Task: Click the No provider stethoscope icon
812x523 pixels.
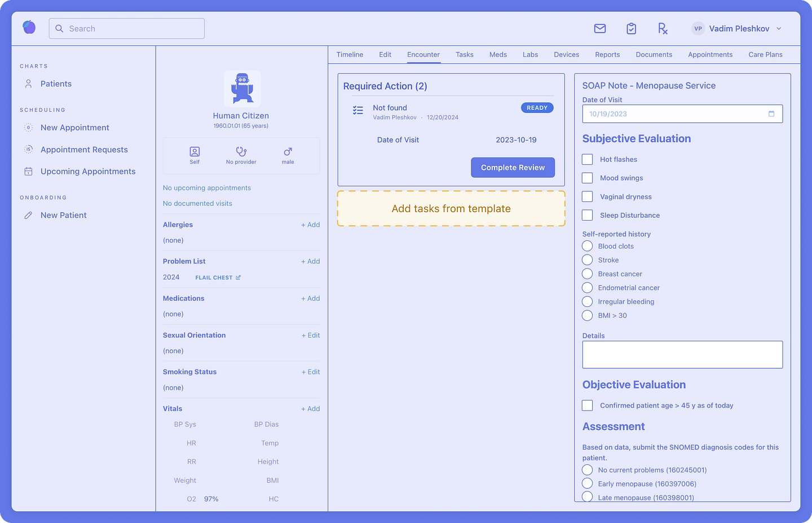Action: [x=241, y=152]
